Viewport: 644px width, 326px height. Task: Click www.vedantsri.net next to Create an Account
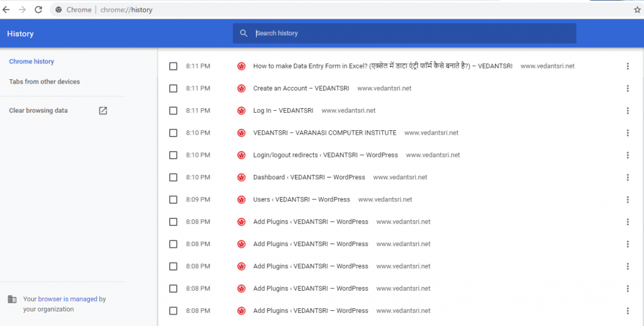coord(384,88)
